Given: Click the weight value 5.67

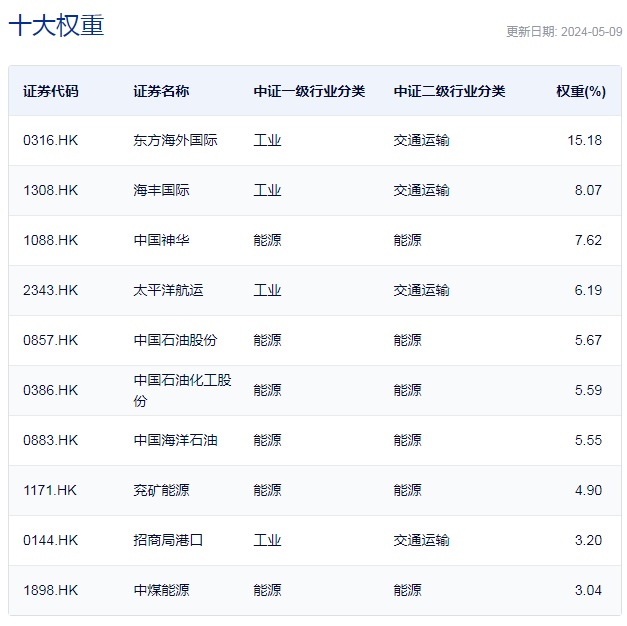Looking at the screenshot, I should point(588,340).
